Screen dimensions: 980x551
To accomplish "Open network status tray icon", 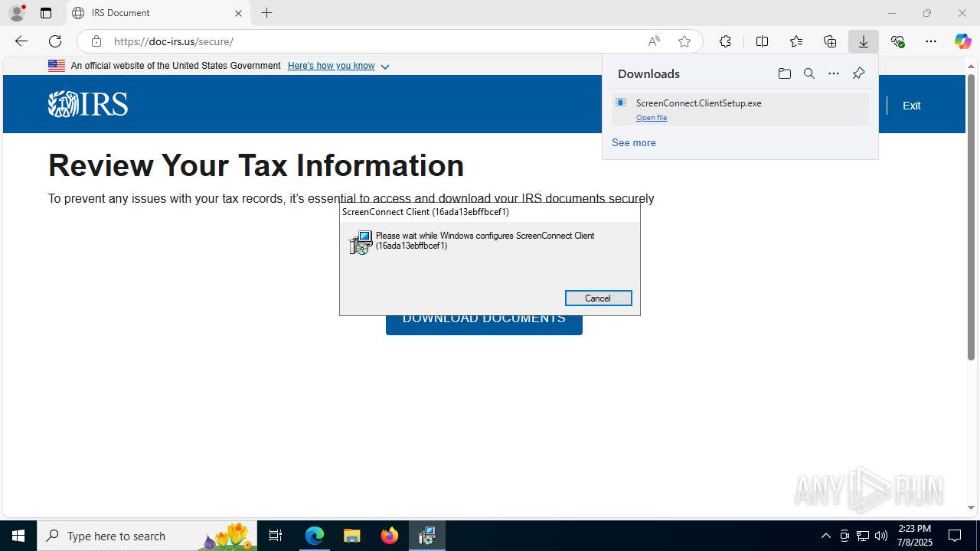I will tap(863, 536).
